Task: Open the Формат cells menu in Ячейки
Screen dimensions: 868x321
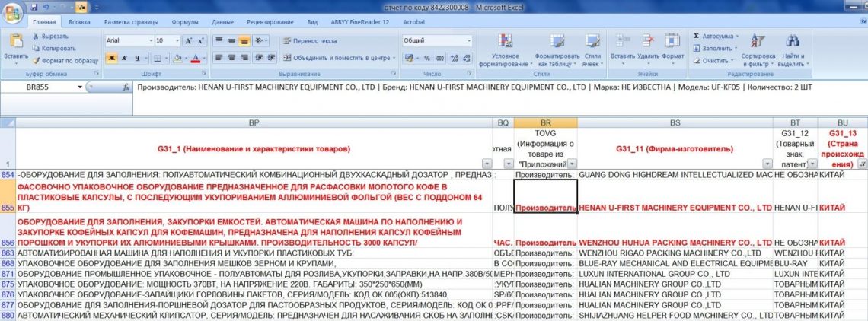Action: (672, 48)
